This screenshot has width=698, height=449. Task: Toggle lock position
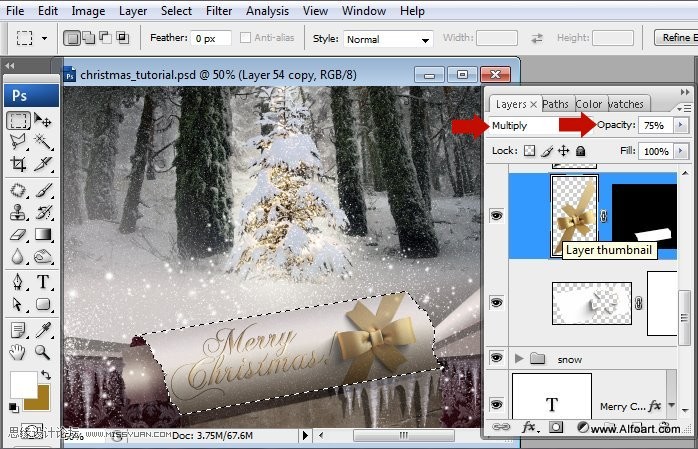pos(564,151)
